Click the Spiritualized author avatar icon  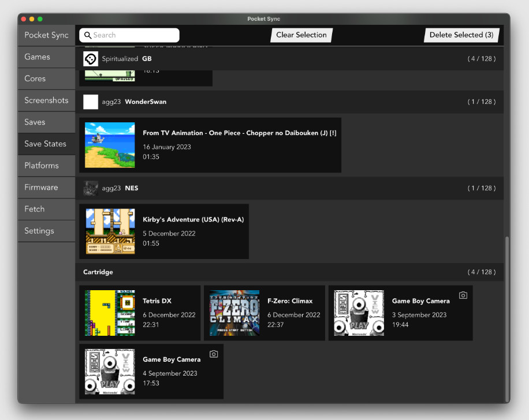pyautogui.click(x=91, y=59)
